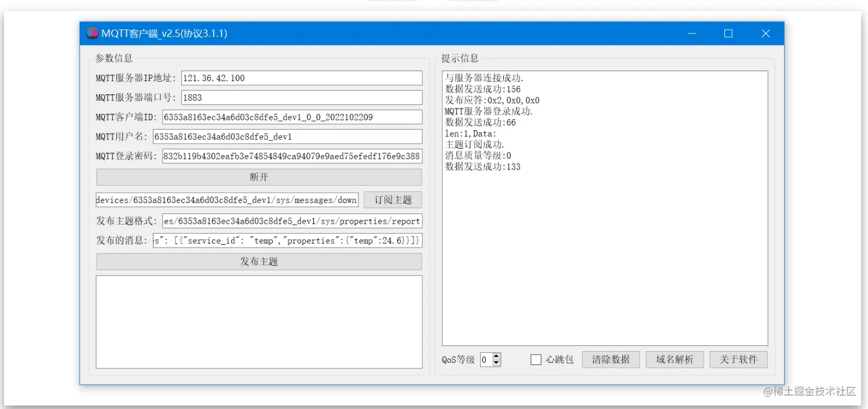The height and width of the screenshot is (409, 868).
Task: Click the QoS等级 value box showing 0
Action: point(485,359)
